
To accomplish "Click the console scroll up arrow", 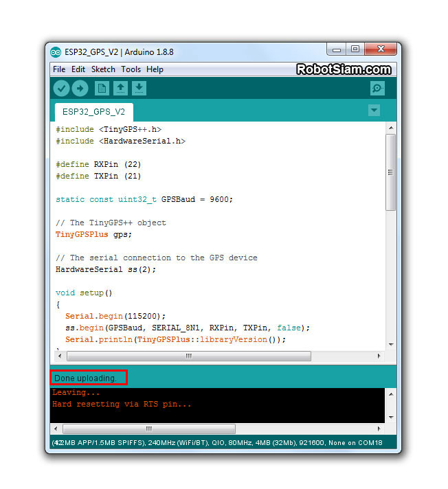I will (390, 394).
